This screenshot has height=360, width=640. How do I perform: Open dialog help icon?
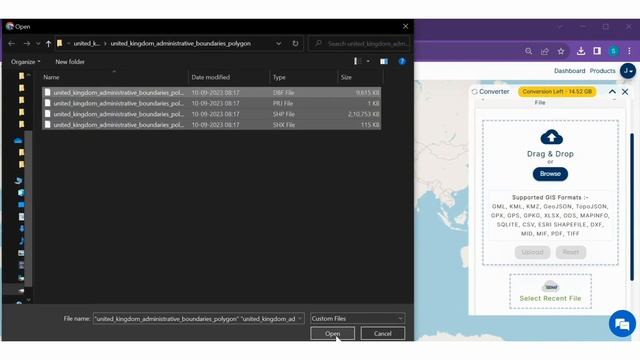coord(402,61)
